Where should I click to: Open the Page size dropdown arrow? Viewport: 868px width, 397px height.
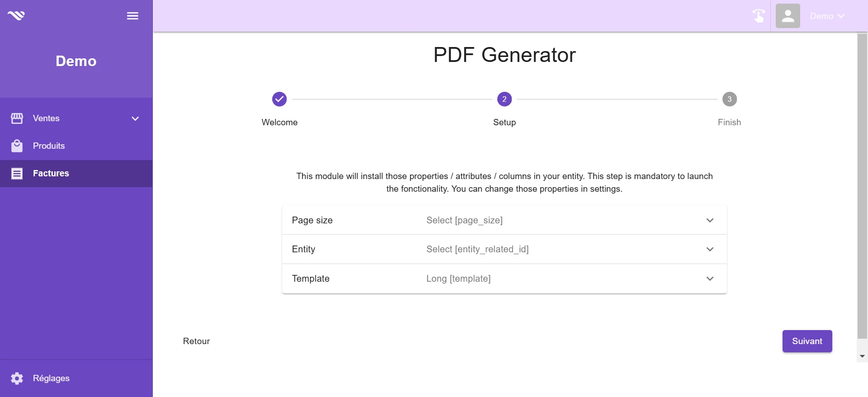(710, 220)
